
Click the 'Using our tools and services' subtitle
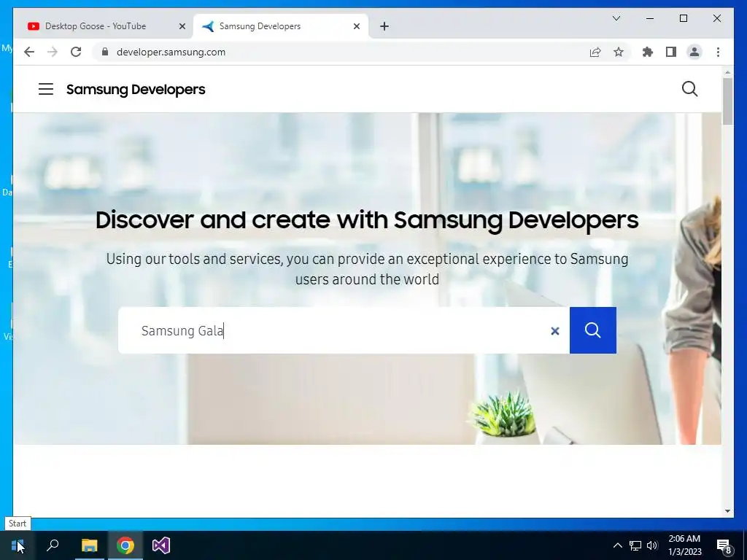[x=367, y=269]
